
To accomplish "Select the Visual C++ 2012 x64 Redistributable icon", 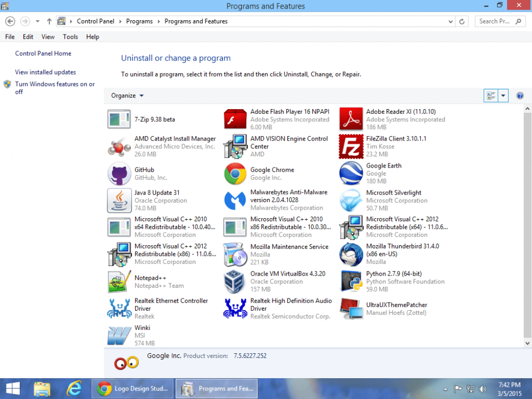I will coord(351,227).
